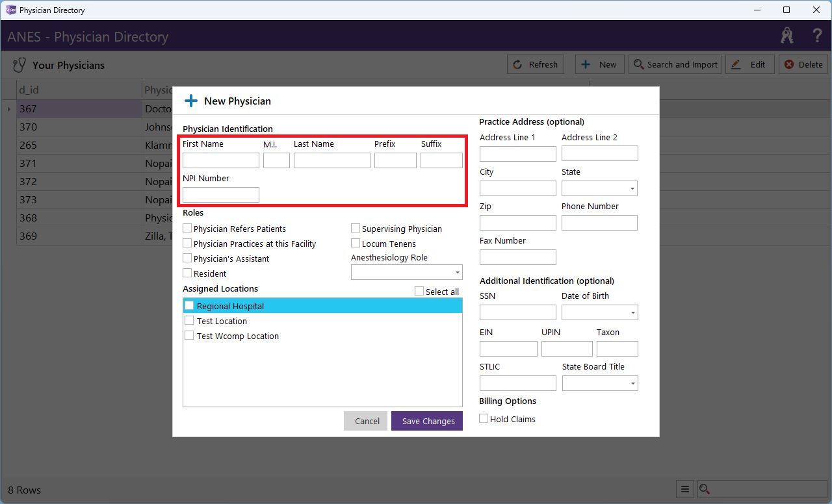
Task: Click the UPIN field
Action: click(x=567, y=349)
